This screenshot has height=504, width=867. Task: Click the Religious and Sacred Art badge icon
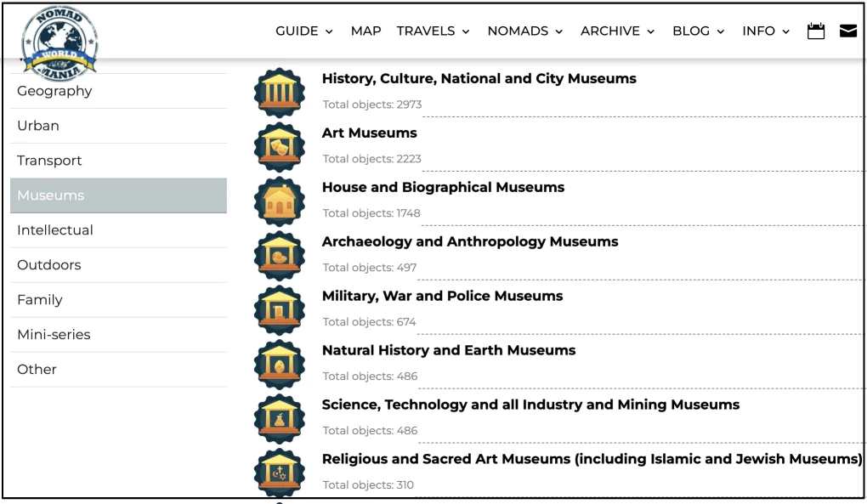(x=279, y=473)
